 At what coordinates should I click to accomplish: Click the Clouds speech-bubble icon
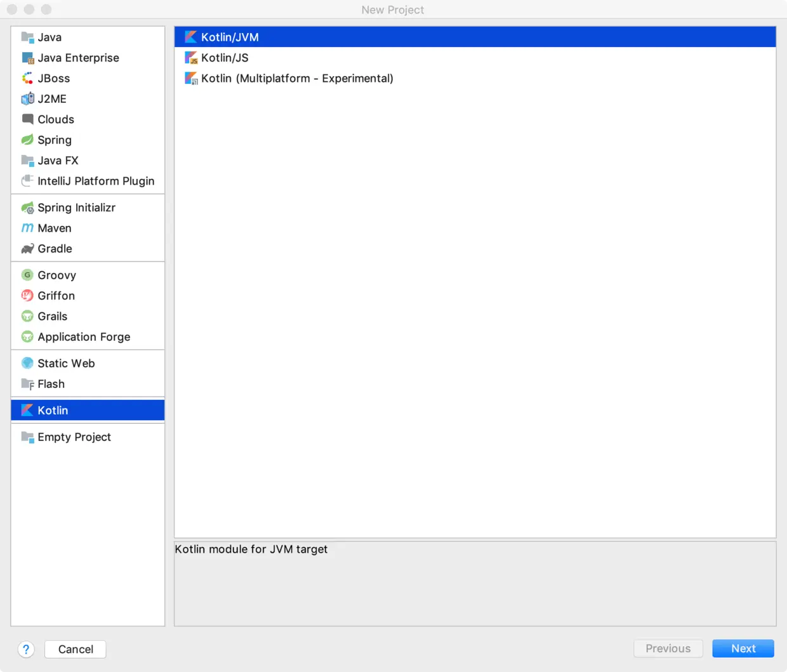pos(27,119)
